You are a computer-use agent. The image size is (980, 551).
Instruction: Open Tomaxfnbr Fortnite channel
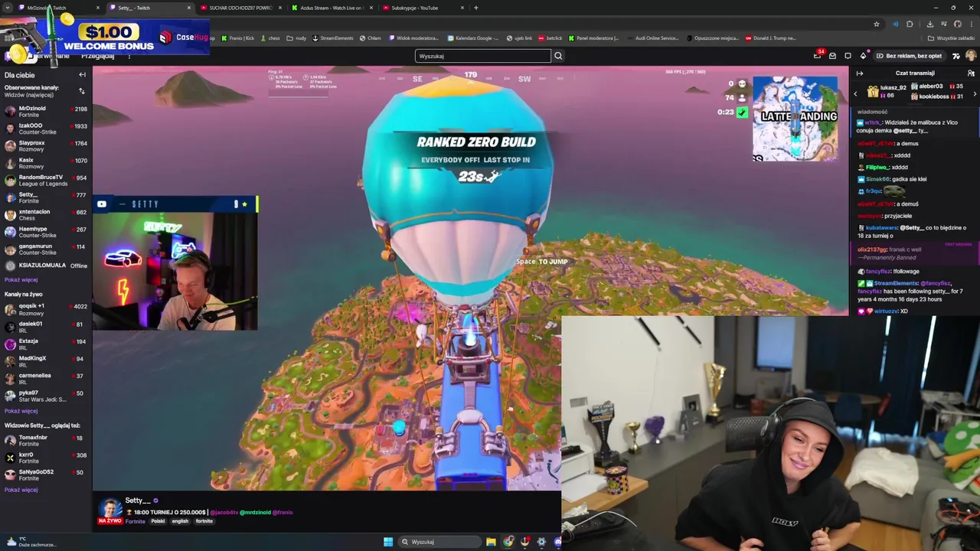[46, 441]
